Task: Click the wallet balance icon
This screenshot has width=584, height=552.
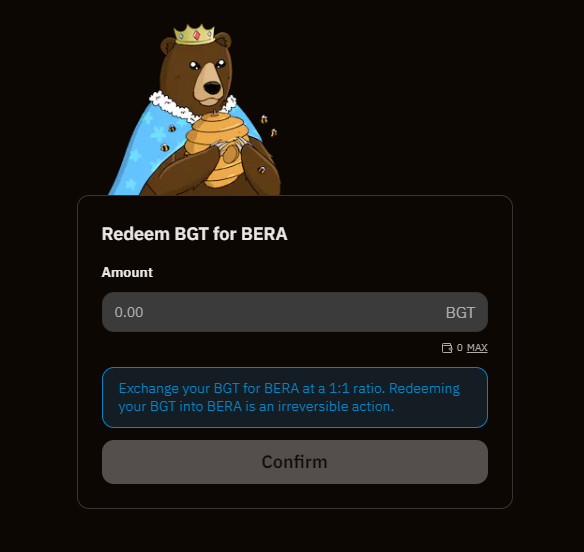Action: (447, 348)
